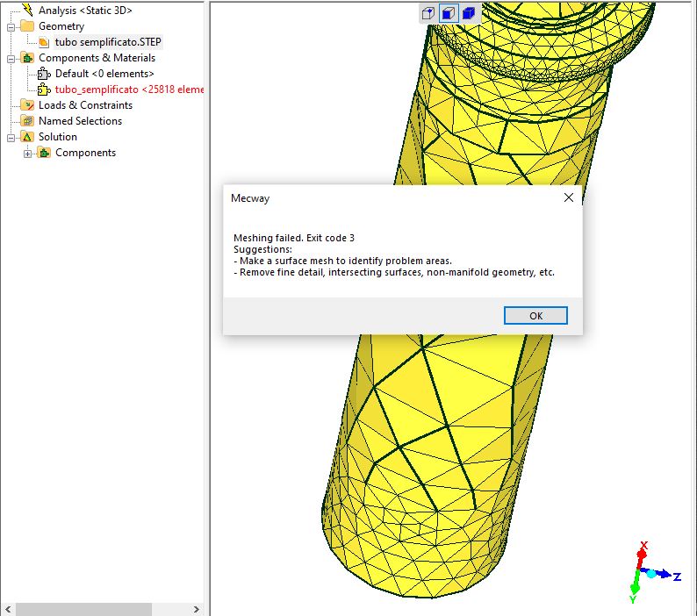Click OK in the Mecway dialog

pos(535,316)
